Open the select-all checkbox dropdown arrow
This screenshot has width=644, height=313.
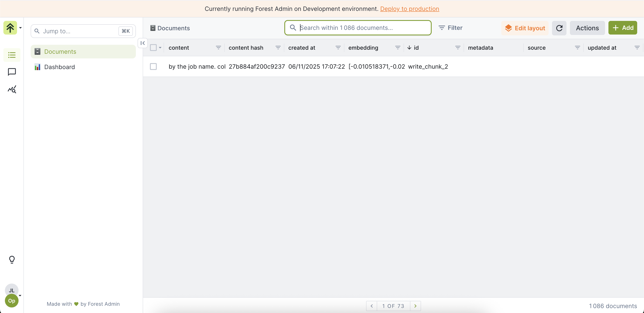[x=160, y=48]
